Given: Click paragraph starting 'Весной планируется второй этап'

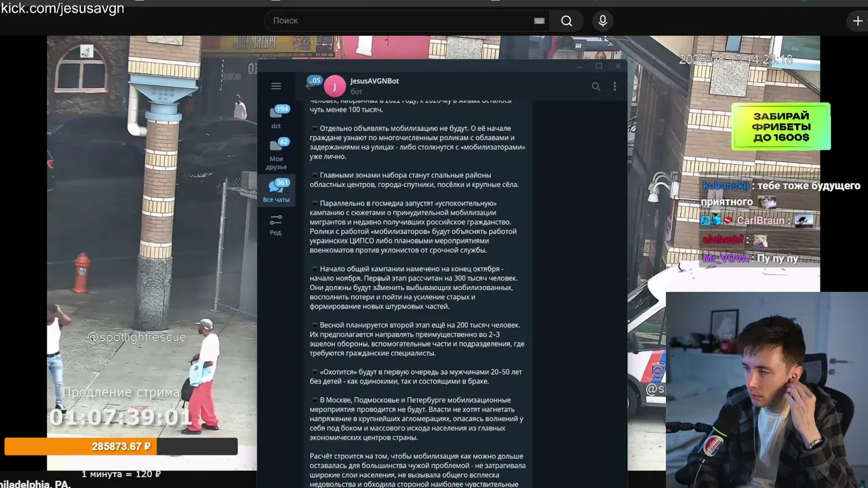Looking at the screenshot, I should pyautogui.click(x=417, y=339).
